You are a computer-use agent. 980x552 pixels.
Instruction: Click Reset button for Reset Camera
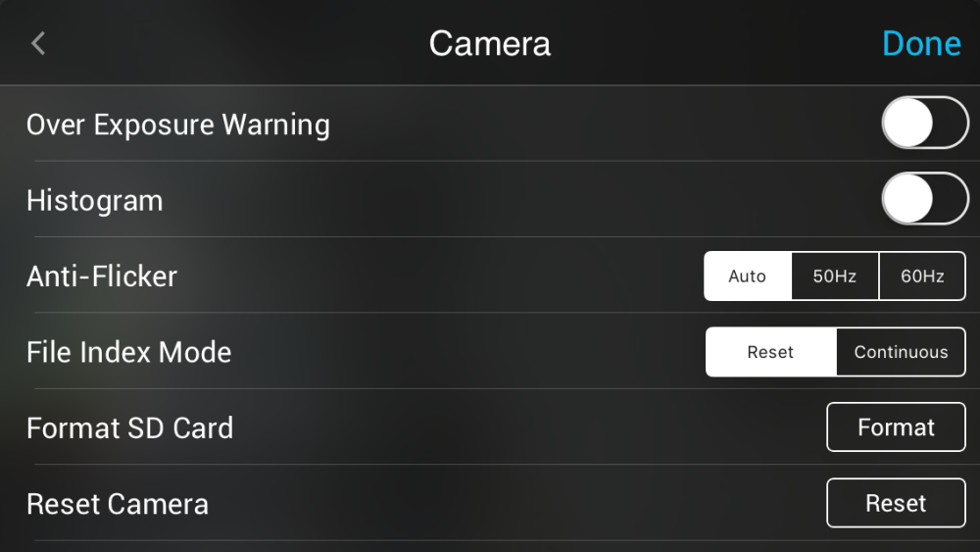click(897, 503)
